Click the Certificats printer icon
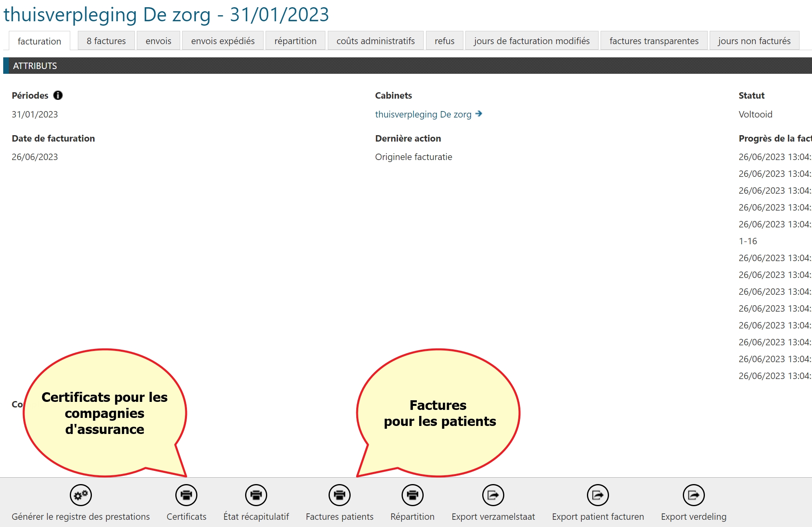This screenshot has height=527, width=812. point(186,495)
